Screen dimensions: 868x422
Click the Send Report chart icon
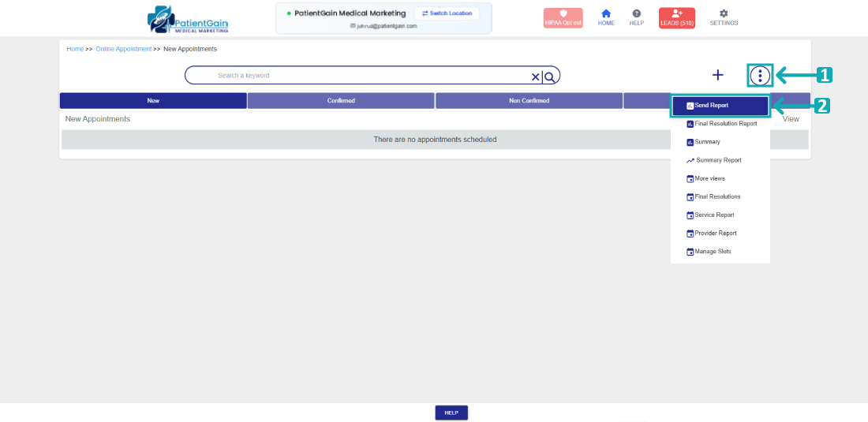point(690,106)
